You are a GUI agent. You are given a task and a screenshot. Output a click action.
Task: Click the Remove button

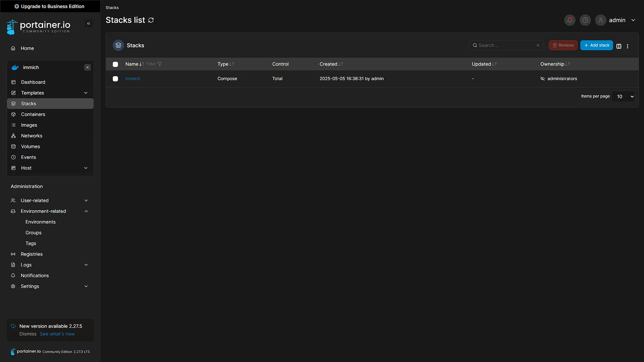563,45
